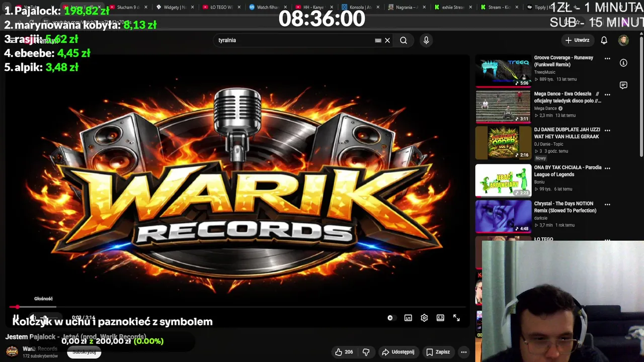Click the 'Nowy' badge on DJ Danie video
Viewport: 644px width, 362px height.
pos(540,158)
